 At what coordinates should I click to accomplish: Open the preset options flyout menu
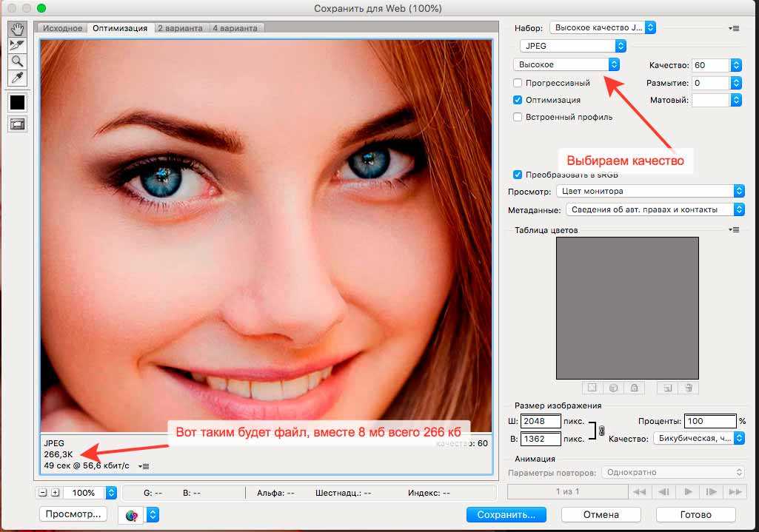tap(734, 29)
